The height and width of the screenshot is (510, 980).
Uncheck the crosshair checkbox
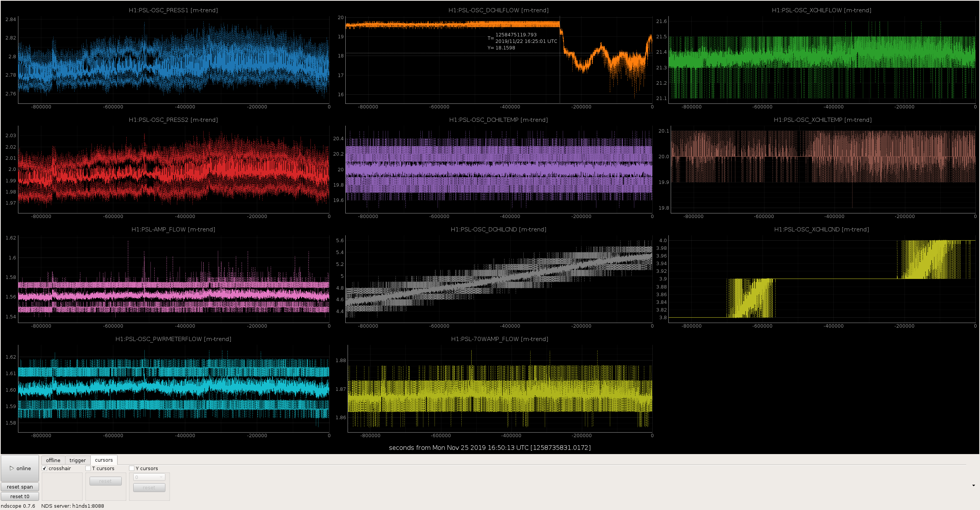click(44, 468)
